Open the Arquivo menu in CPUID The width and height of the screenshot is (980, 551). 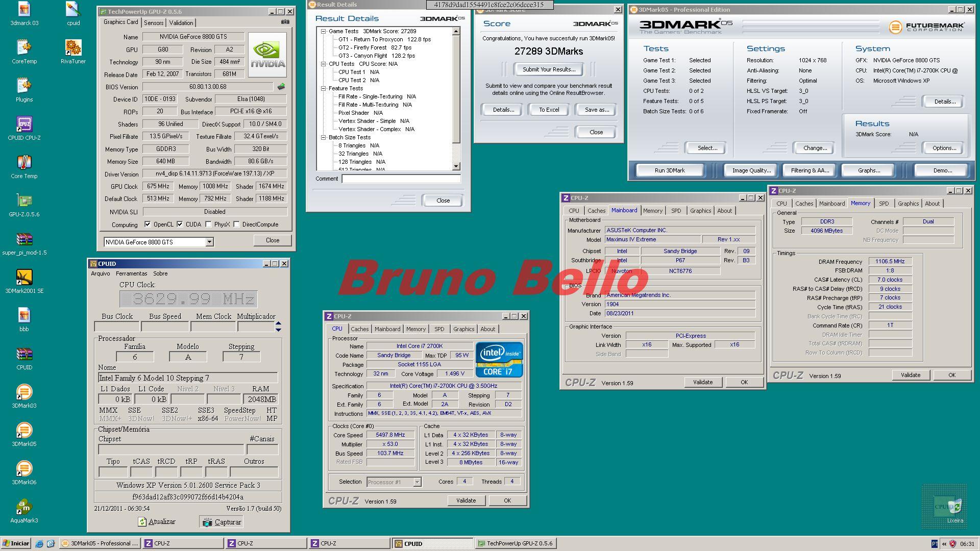click(100, 273)
